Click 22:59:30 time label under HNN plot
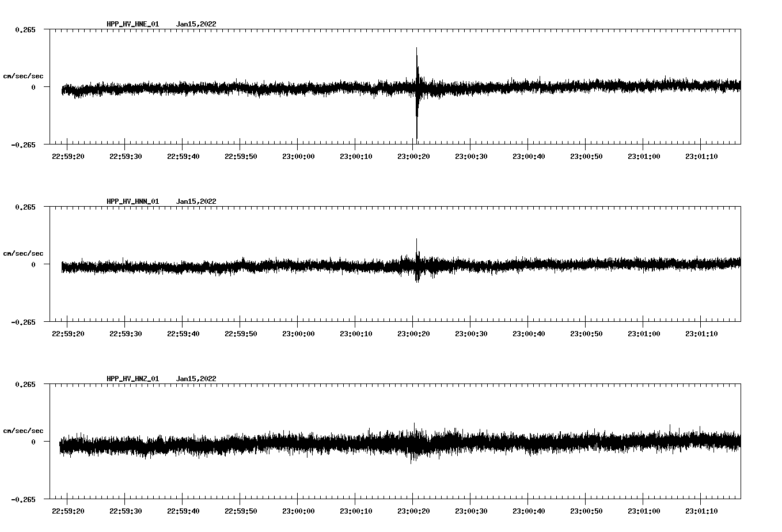The width and height of the screenshot is (782, 532). (126, 334)
